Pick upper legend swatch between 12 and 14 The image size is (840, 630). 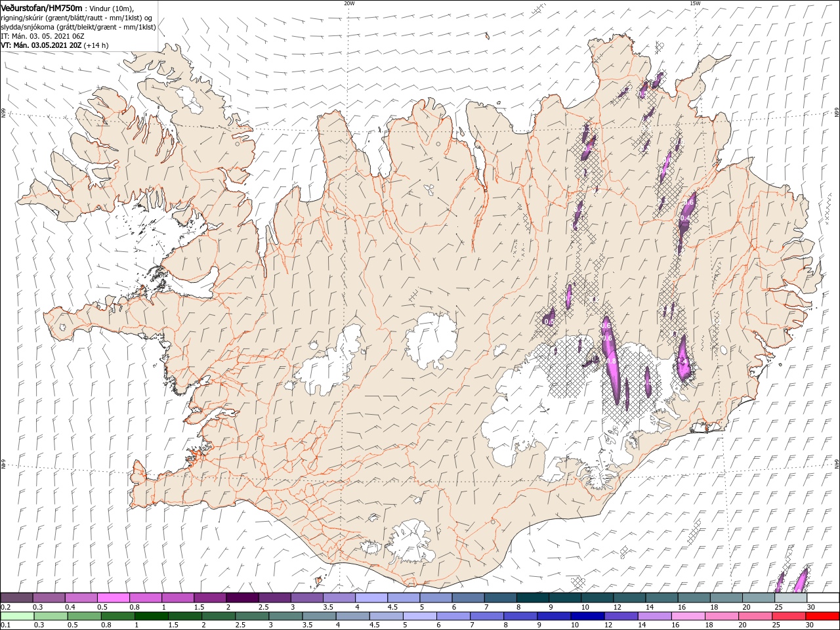point(629,597)
